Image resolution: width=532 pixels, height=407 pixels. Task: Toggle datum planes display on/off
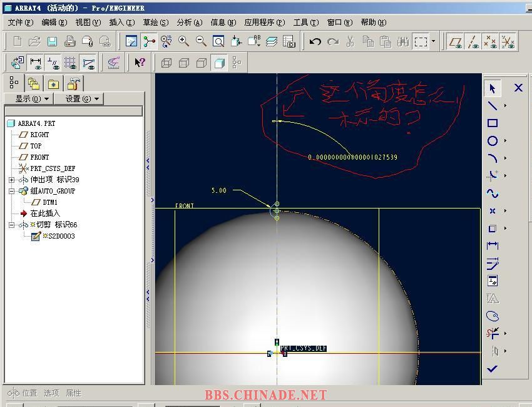[456, 42]
